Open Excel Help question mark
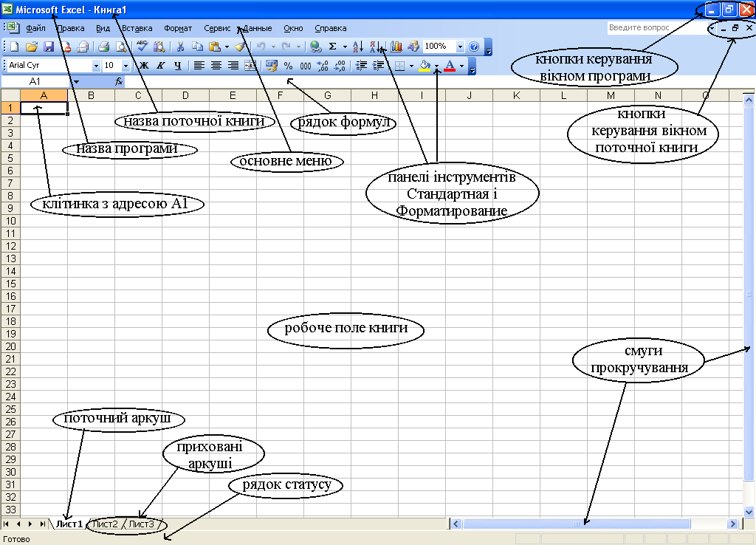Screen dimensions: 756x545 (474, 47)
